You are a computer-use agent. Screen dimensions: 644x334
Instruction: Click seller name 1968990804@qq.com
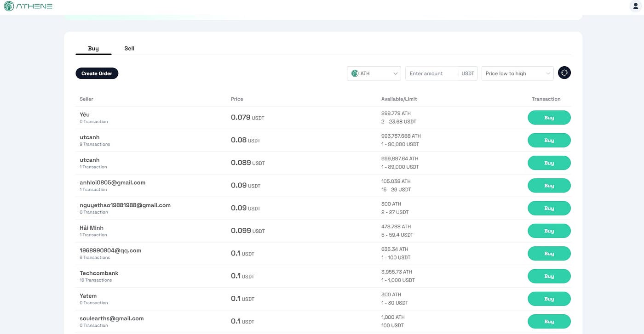[110, 250]
